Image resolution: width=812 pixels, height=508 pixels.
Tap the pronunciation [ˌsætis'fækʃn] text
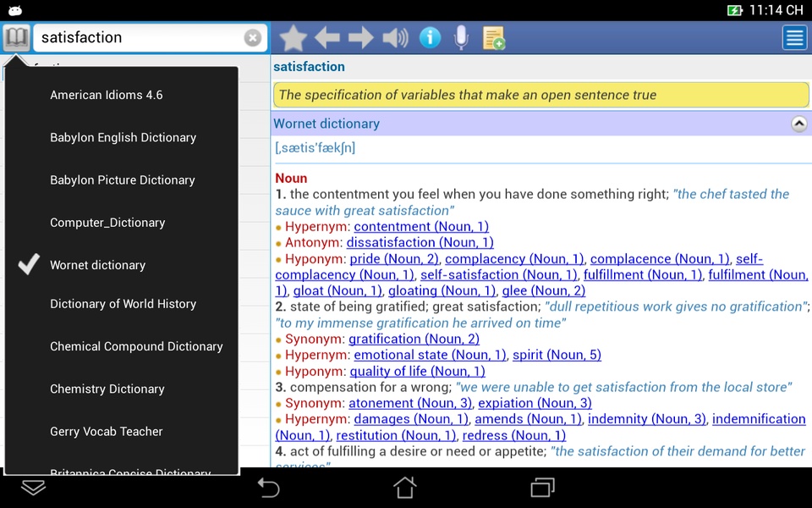(315, 147)
